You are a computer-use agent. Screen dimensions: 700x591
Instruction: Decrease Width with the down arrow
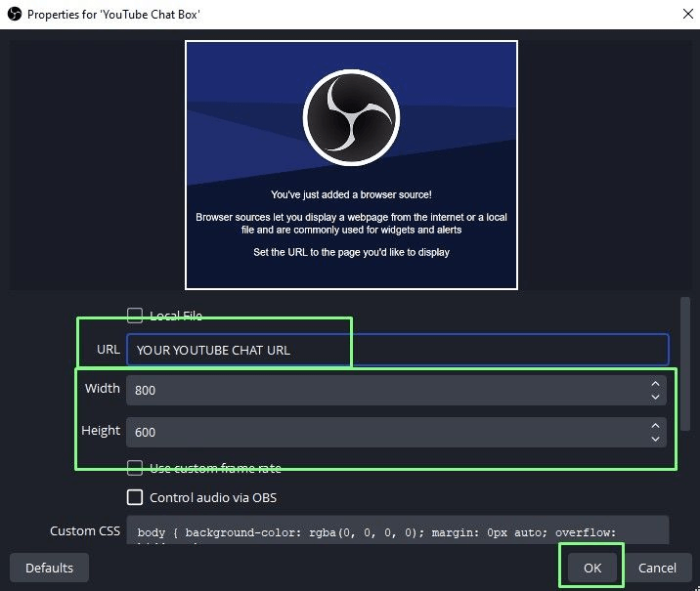coord(655,397)
